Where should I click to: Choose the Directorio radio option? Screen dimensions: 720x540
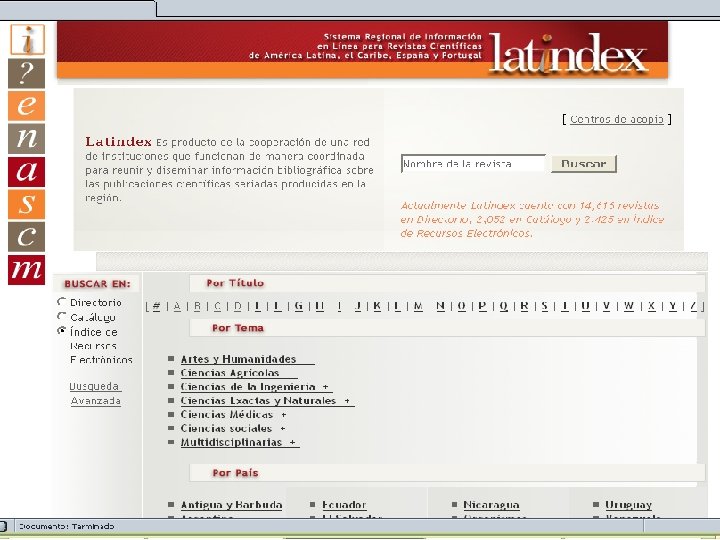pyautogui.click(x=62, y=302)
